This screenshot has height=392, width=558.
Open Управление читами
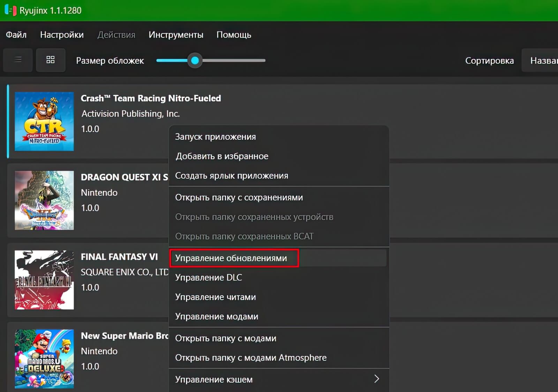click(279, 297)
